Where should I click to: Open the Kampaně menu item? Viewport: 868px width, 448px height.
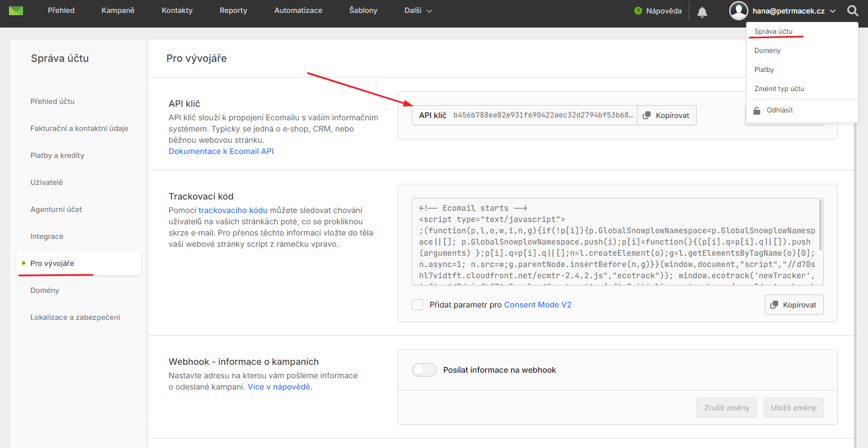pos(118,11)
